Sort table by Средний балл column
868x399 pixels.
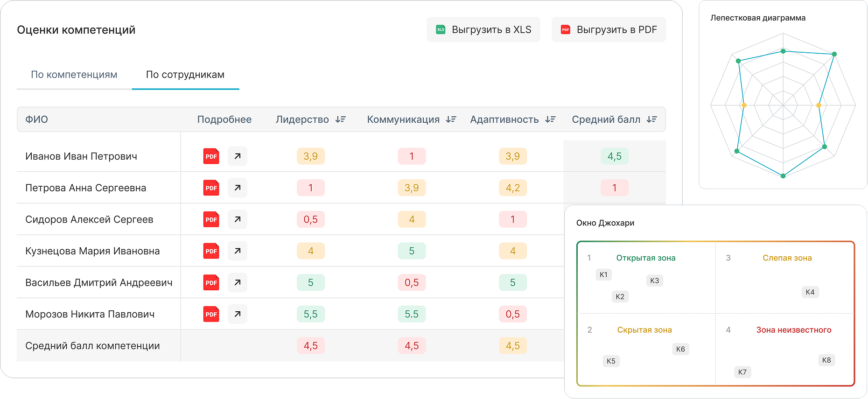(x=652, y=119)
